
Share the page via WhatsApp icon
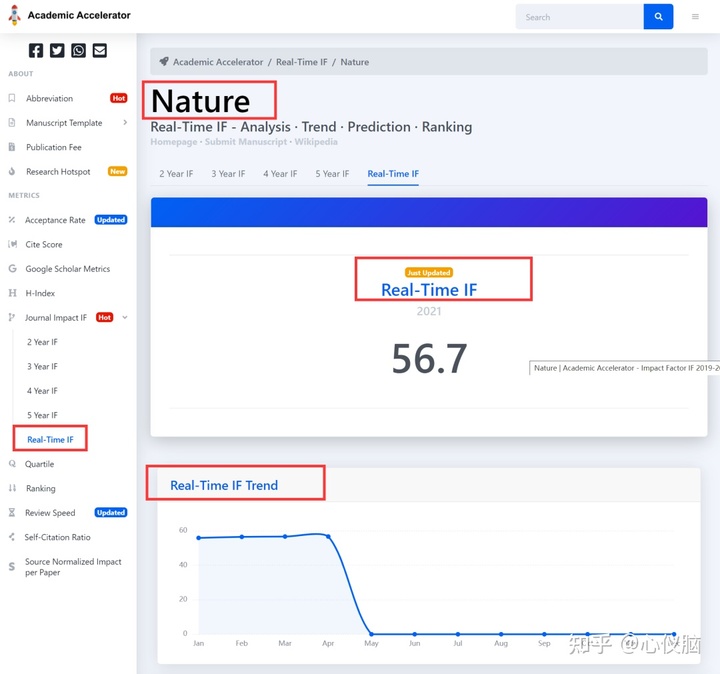click(79, 51)
